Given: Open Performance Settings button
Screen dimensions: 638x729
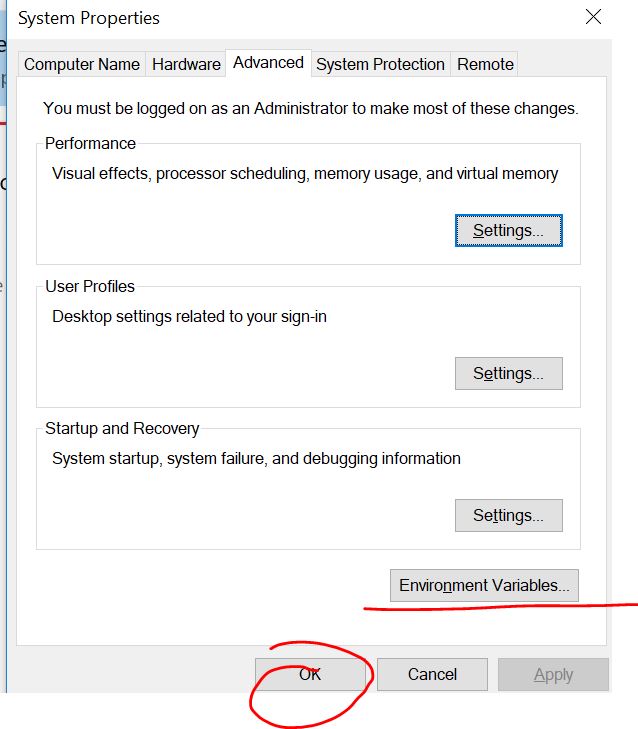Looking at the screenshot, I should pyautogui.click(x=508, y=231).
